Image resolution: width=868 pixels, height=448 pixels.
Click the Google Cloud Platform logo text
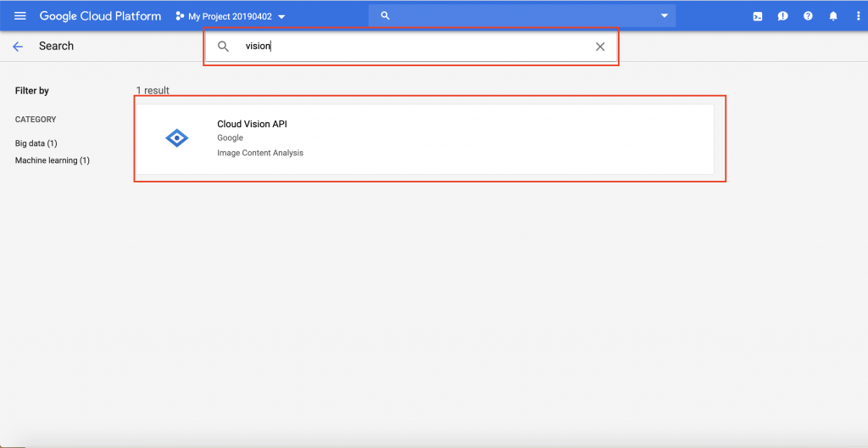[100, 16]
